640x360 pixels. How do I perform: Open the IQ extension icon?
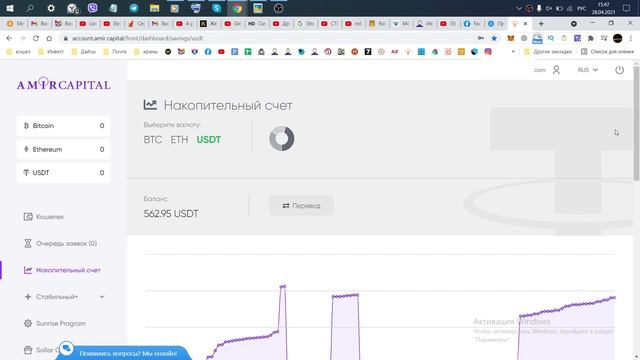tap(551, 38)
